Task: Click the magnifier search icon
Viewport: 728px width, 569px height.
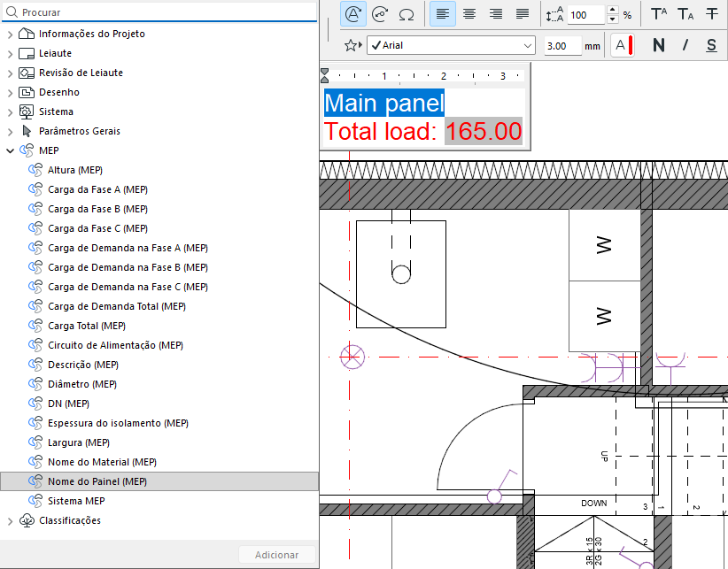Action: pos(12,12)
